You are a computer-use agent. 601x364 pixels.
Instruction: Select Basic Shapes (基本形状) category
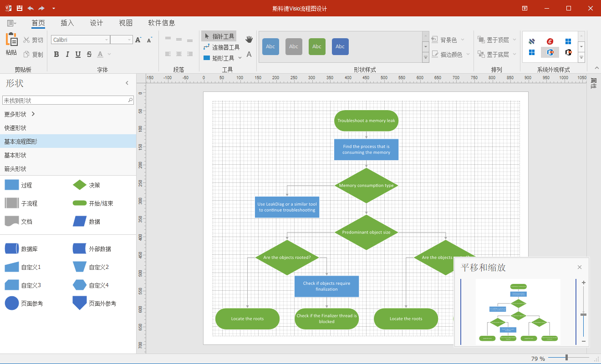coord(68,155)
